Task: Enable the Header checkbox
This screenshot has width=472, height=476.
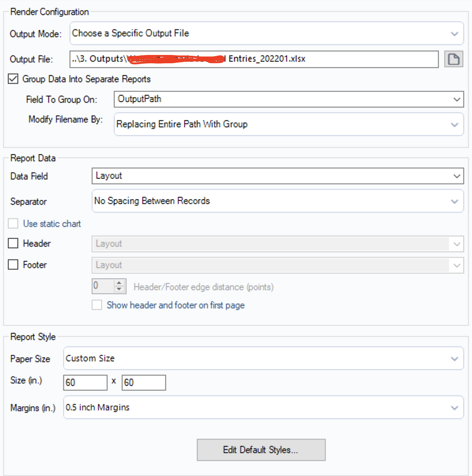Action: 13,243
